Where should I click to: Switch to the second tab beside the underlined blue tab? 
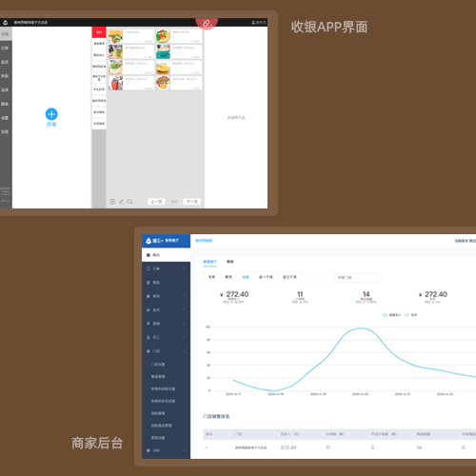click(230, 262)
